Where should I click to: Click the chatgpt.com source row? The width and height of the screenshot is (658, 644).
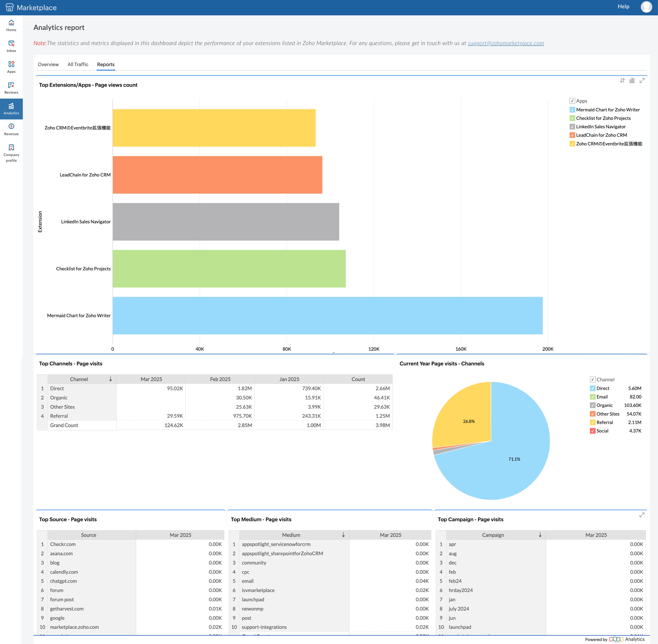tap(131, 581)
